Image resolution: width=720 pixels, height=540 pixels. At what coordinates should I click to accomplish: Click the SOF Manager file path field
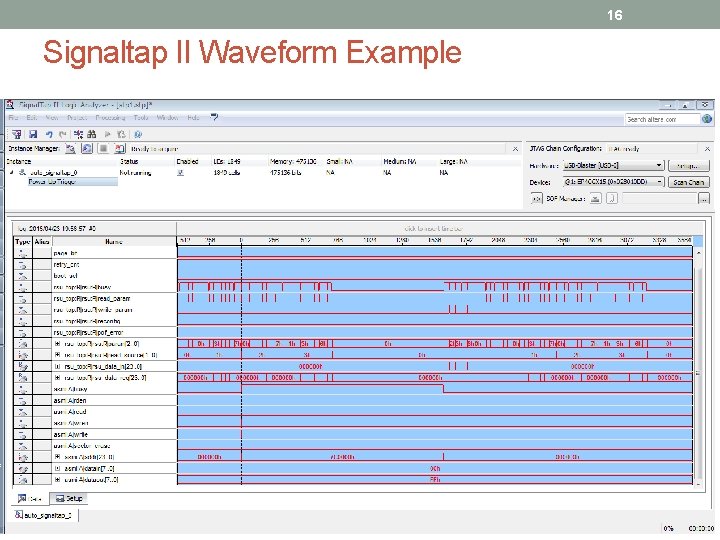tap(659, 199)
